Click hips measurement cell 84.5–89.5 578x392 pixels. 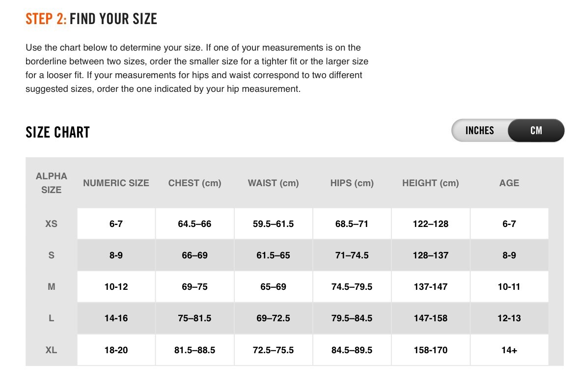tap(352, 350)
